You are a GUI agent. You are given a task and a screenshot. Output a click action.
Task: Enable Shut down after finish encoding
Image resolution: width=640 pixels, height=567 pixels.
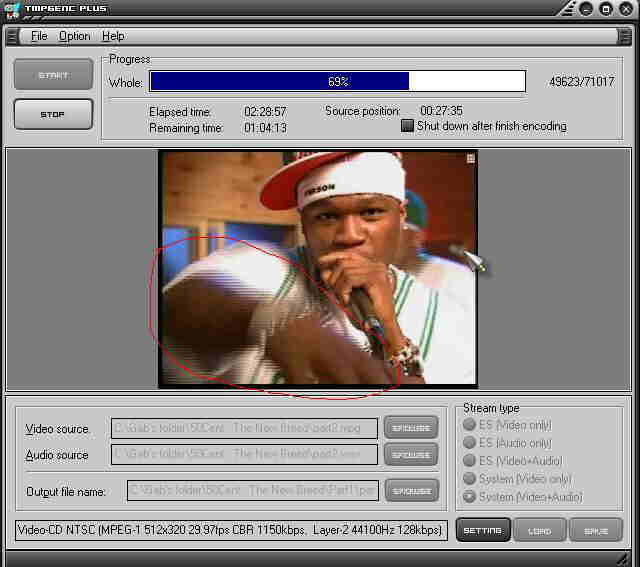click(x=407, y=126)
